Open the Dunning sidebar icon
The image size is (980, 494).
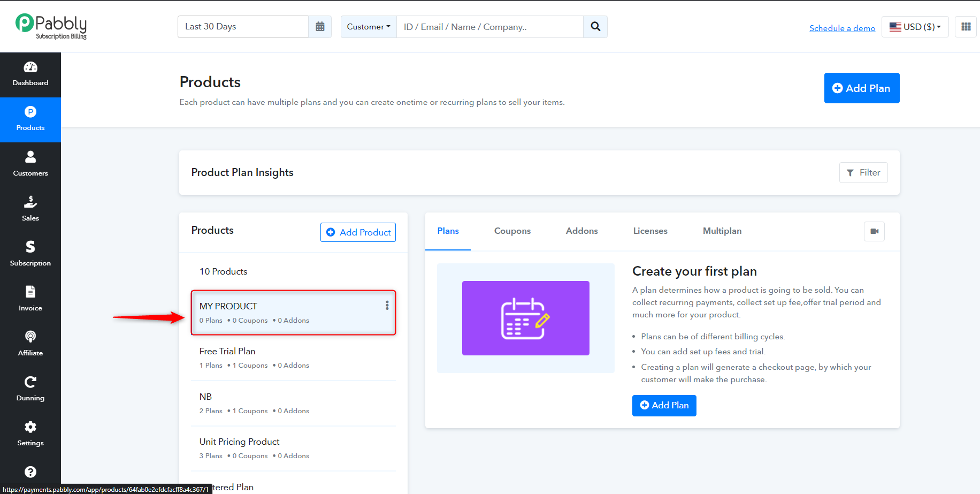click(x=30, y=382)
